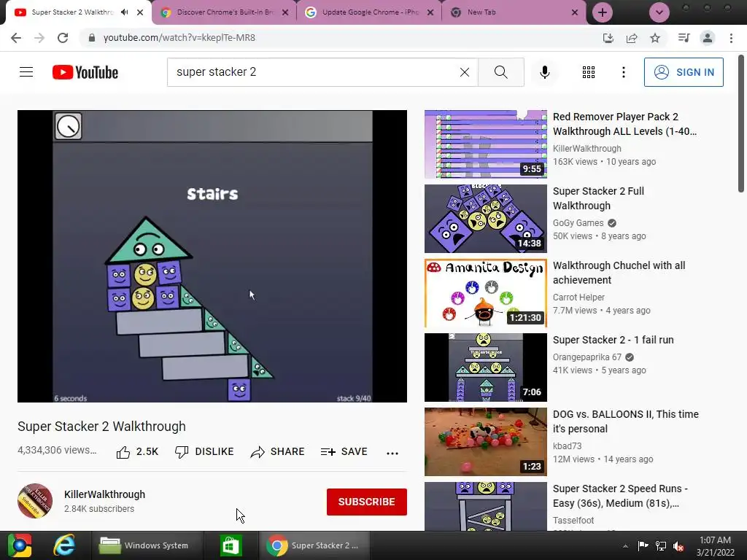
Task: Open the Chrome profile avatar
Action: coord(708,38)
